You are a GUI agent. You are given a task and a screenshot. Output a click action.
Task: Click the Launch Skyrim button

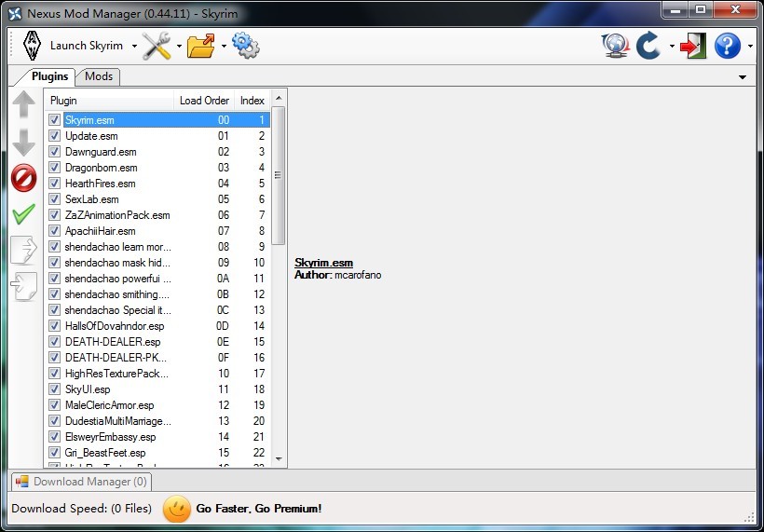[x=75, y=46]
